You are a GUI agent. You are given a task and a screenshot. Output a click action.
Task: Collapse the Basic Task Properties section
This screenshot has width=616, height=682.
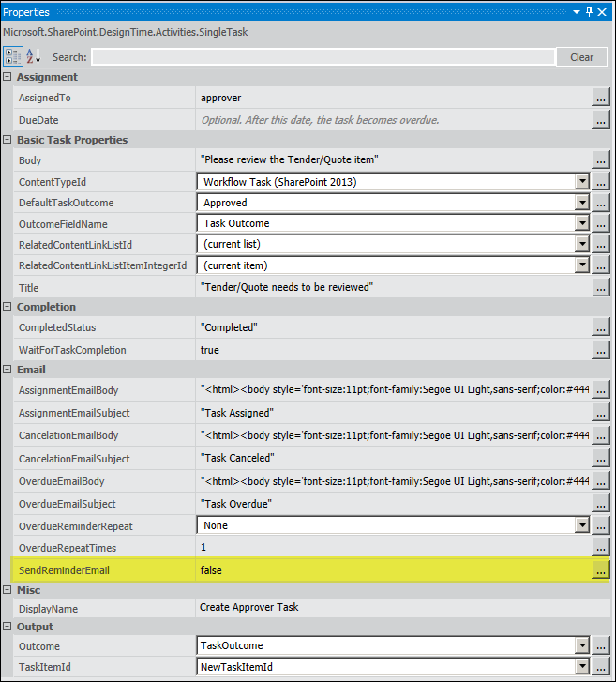7,140
